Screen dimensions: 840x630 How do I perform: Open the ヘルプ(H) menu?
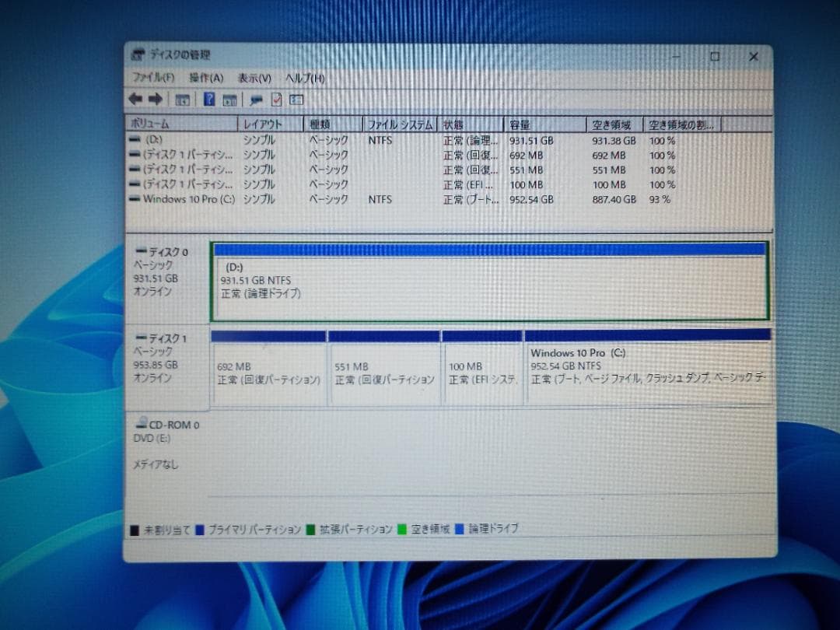pos(305,78)
